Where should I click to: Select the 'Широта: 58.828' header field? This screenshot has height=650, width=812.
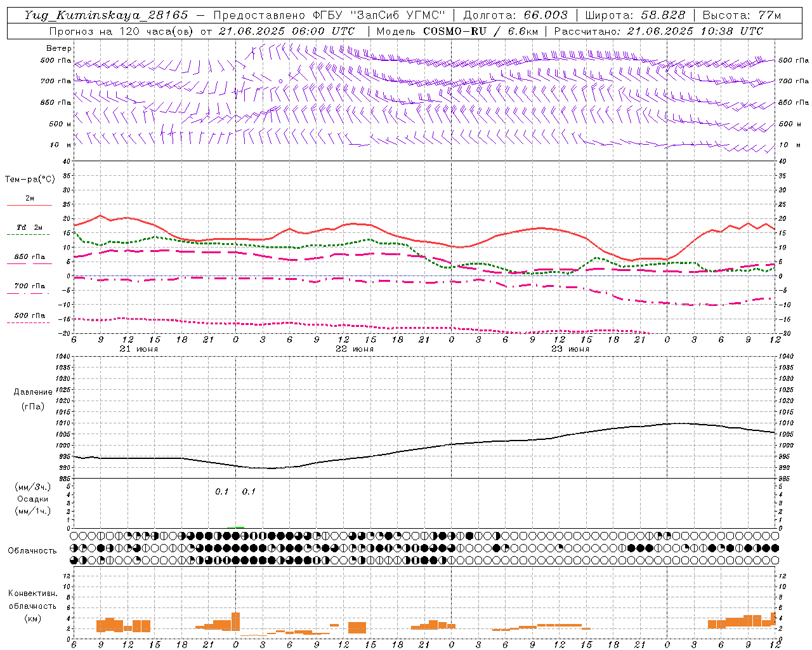pyautogui.click(x=635, y=15)
